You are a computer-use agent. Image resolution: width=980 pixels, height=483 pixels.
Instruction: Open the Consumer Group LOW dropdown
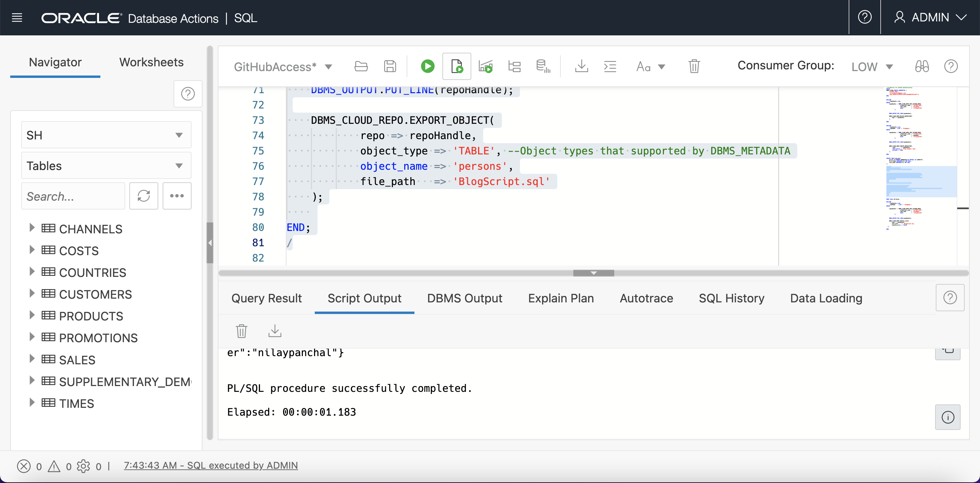[871, 67]
